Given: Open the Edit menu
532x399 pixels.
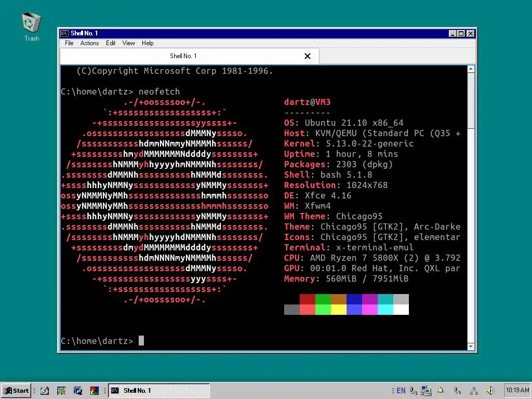Looking at the screenshot, I should 111,43.
